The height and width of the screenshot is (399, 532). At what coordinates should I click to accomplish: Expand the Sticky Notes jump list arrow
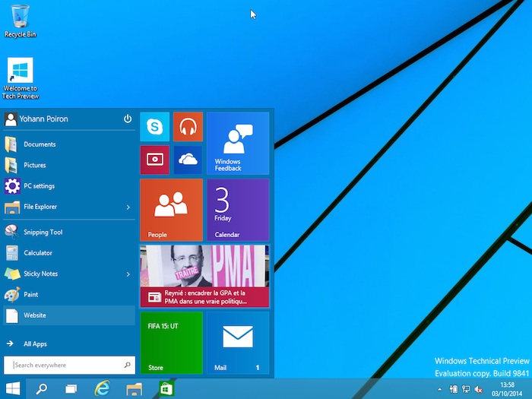(x=128, y=274)
